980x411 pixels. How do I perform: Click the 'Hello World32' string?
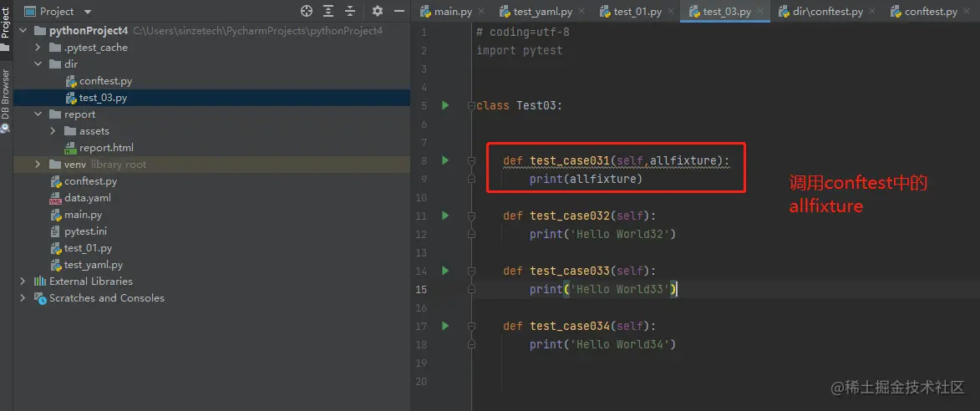click(620, 234)
